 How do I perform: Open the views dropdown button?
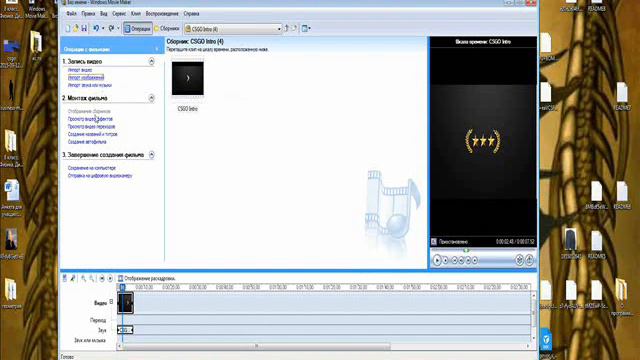(306, 29)
